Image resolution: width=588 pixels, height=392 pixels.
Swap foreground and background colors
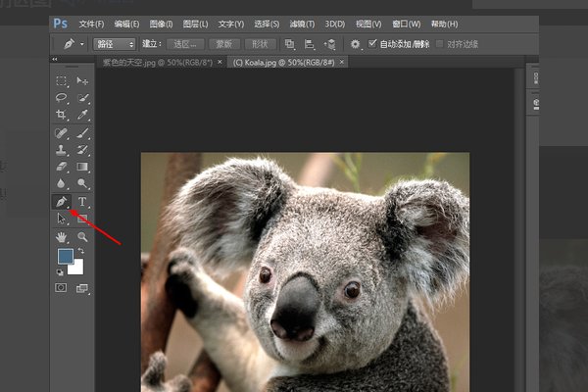[x=81, y=251]
